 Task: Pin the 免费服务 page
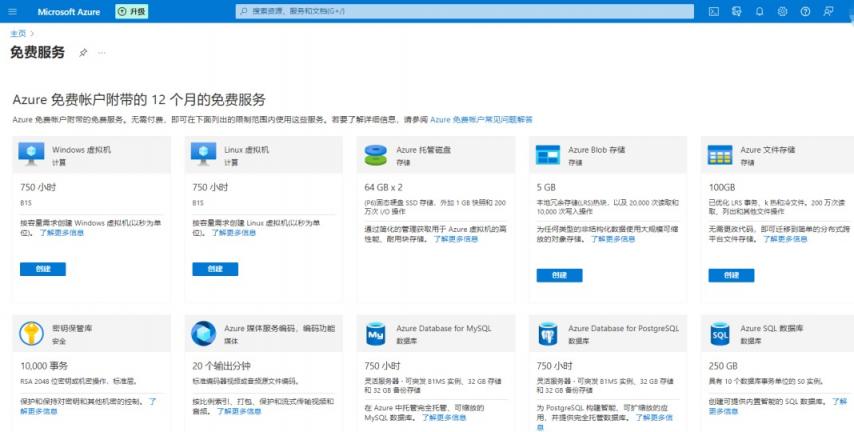(x=83, y=53)
